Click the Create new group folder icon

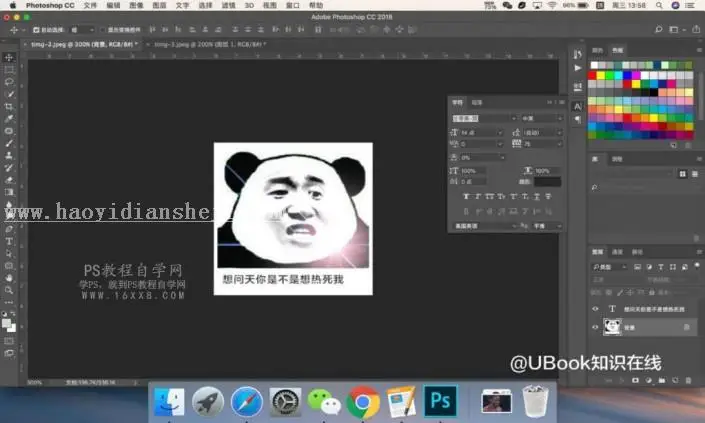pos(662,380)
